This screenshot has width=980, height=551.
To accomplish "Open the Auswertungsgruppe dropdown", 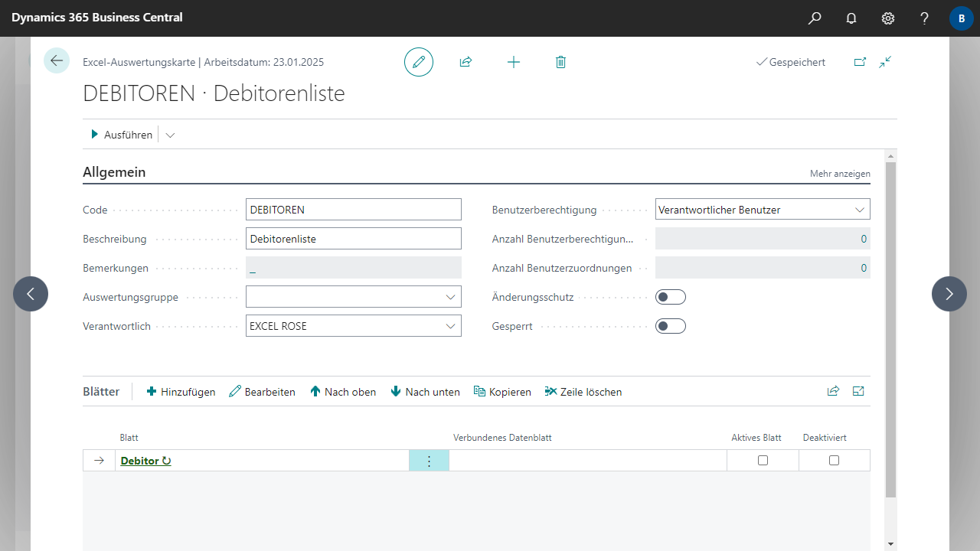I will (450, 297).
